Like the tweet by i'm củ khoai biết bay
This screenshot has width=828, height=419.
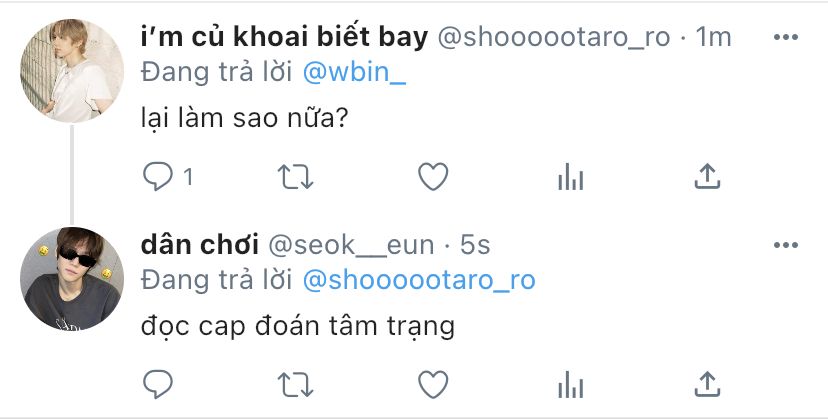433,176
